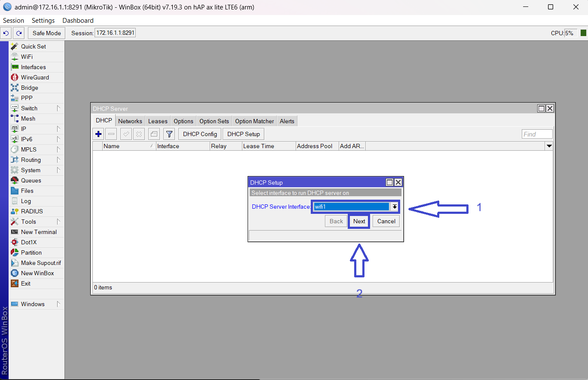
Task: Expand the IPv6 submenu arrow
Action: pyautogui.click(x=59, y=139)
